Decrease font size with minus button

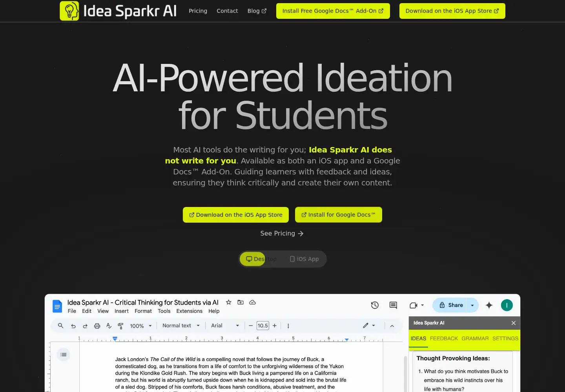click(251, 326)
